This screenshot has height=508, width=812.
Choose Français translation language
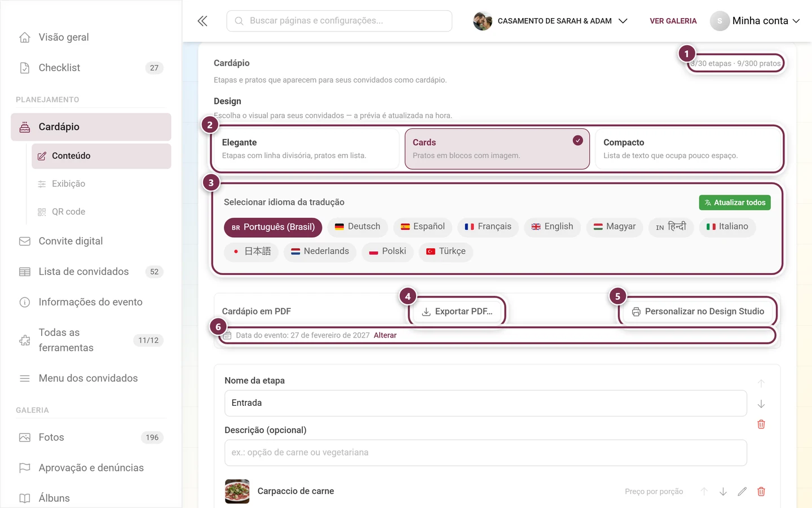tap(488, 227)
